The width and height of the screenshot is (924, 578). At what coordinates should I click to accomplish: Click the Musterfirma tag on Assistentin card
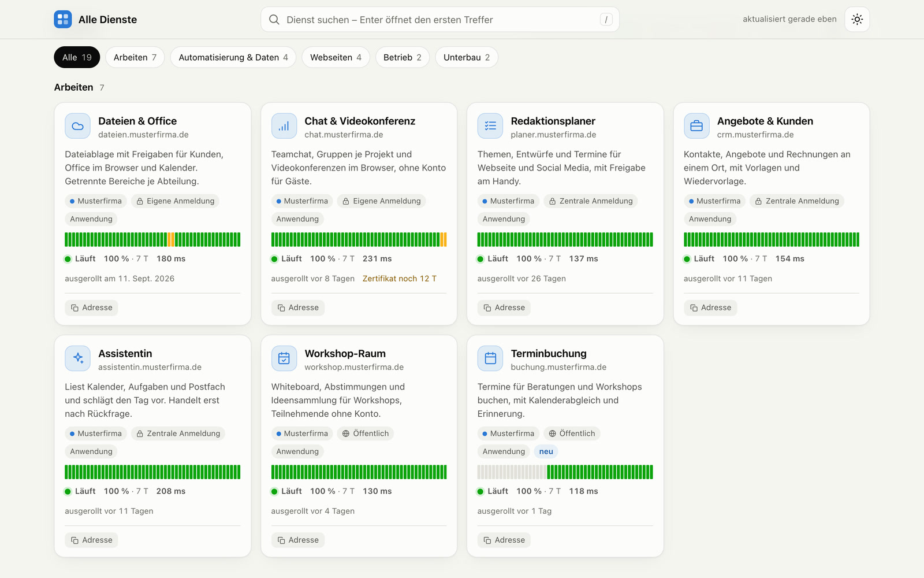(x=95, y=433)
